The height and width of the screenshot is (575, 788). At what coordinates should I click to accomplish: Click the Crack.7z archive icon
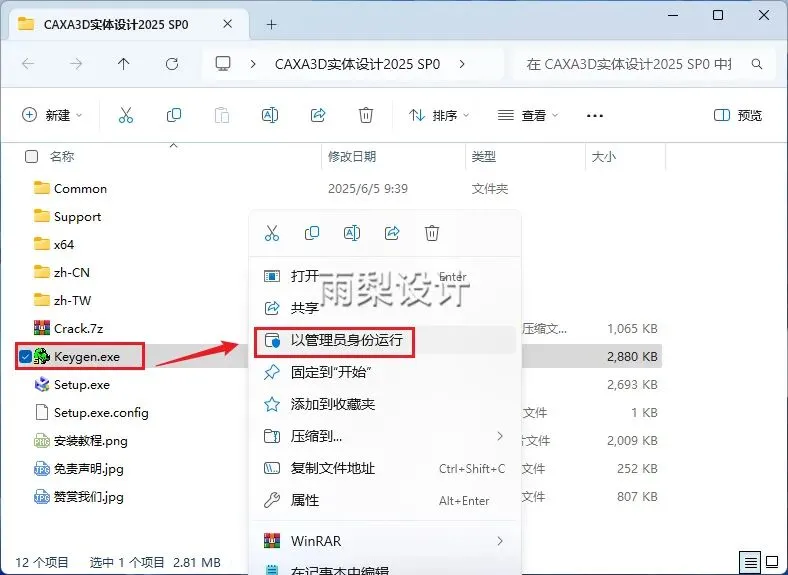tap(42, 328)
